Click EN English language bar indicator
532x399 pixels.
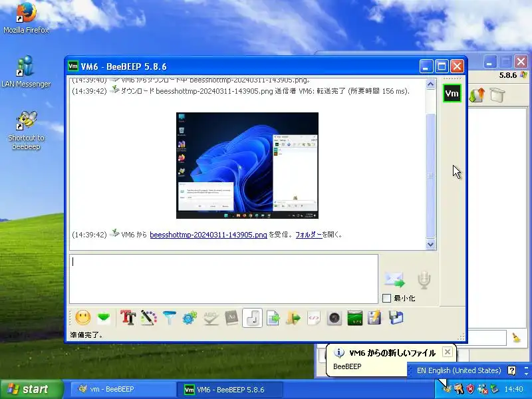[x=458, y=370]
